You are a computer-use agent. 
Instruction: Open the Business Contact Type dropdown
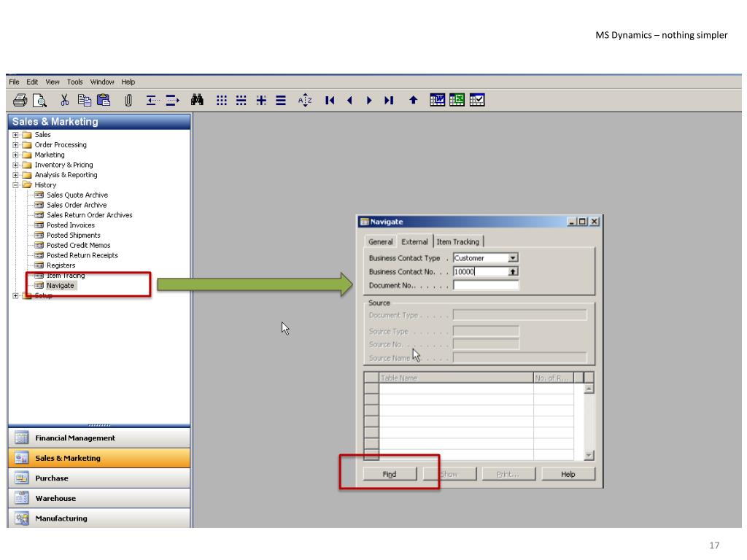coord(513,257)
